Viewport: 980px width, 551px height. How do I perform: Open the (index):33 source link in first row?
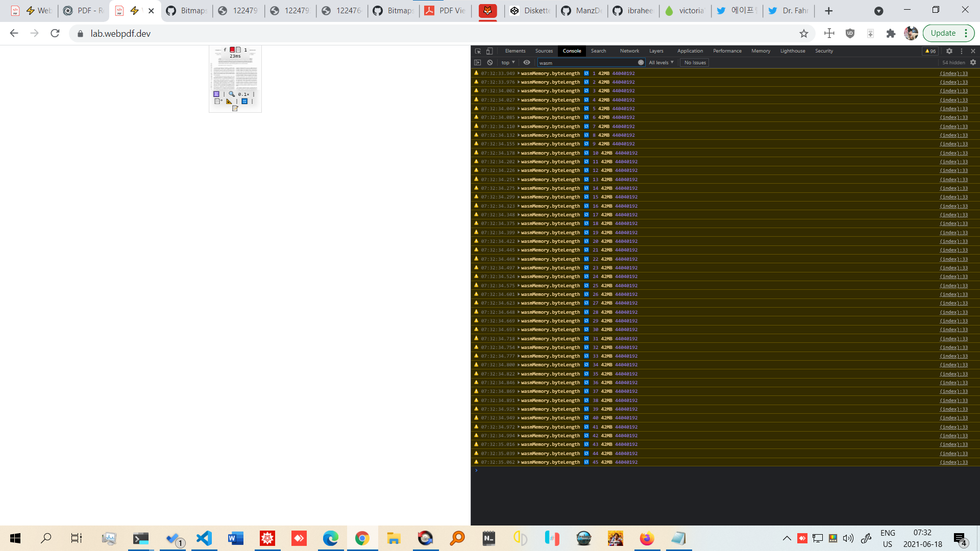(x=953, y=73)
